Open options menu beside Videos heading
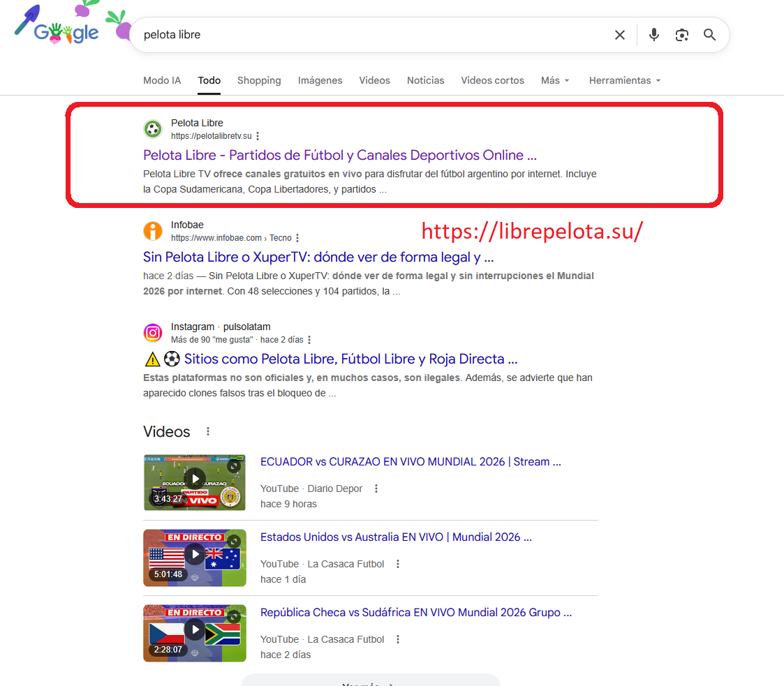Image resolution: width=784 pixels, height=686 pixels. (x=208, y=432)
